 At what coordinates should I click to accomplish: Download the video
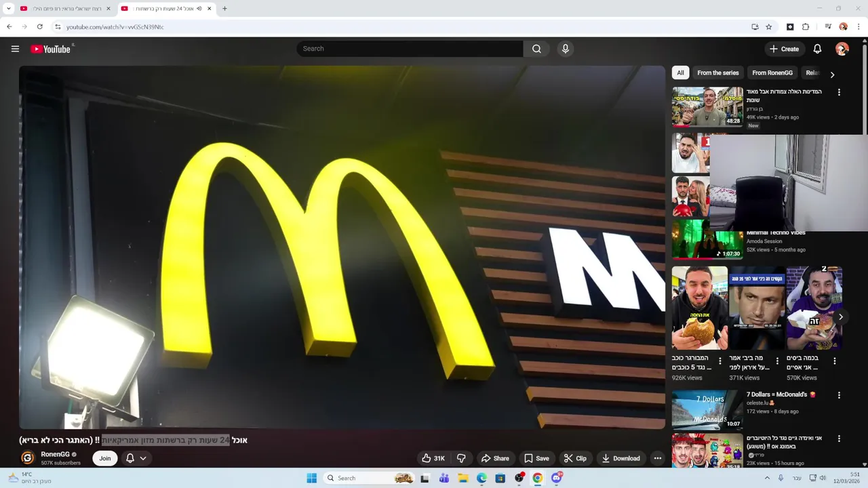click(620, 458)
